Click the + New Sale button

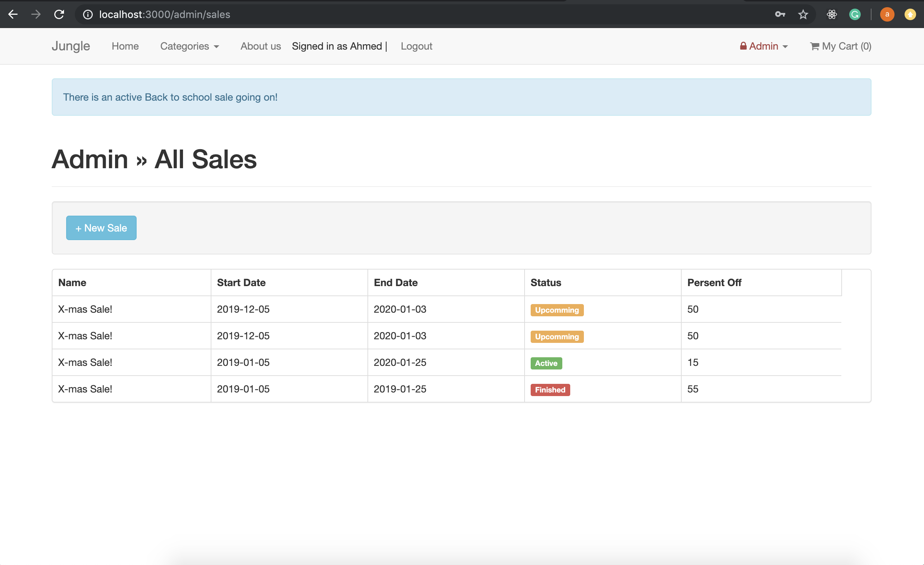click(101, 228)
